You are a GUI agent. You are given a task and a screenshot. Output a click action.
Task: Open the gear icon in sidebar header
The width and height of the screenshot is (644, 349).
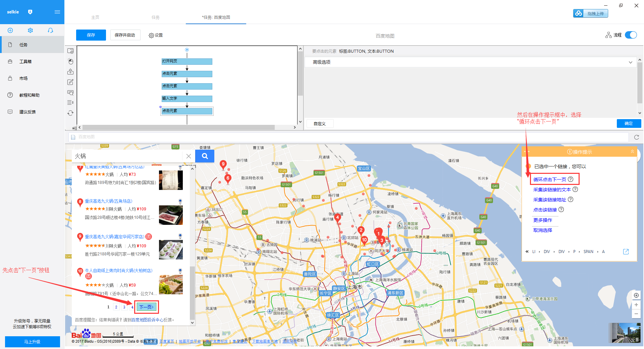pyautogui.click(x=30, y=30)
